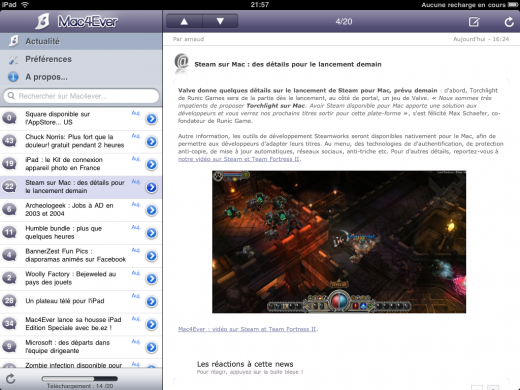Select iPad : le Kit de connexion headline
Image resolution: width=520 pixels, height=390 pixels.
pyautogui.click(x=64, y=164)
